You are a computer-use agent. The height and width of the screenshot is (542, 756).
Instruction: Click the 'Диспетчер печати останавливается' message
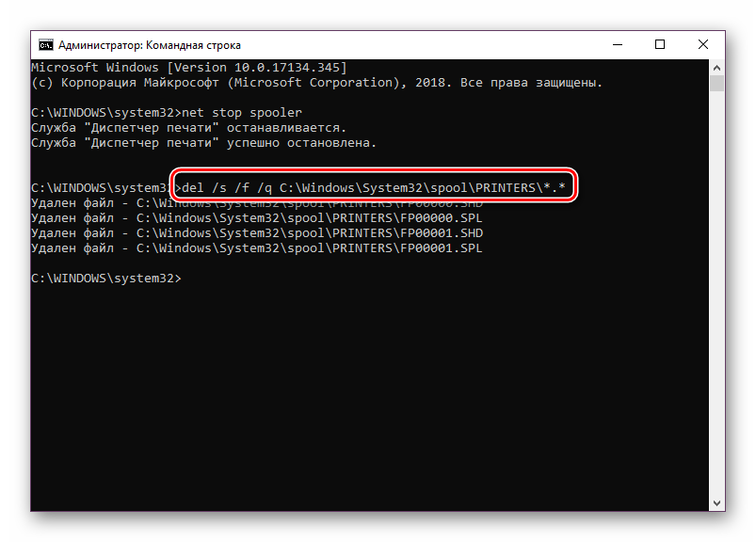(x=188, y=128)
